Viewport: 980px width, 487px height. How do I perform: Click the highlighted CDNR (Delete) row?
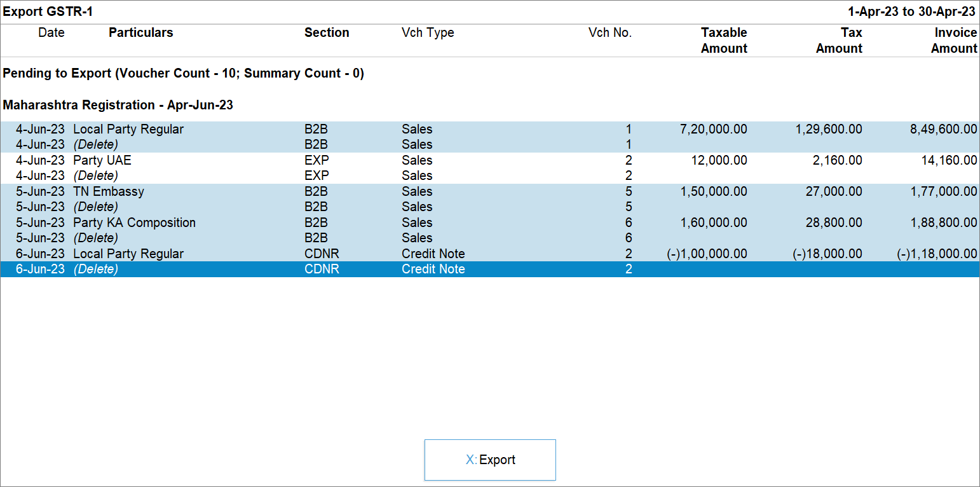[490, 269]
